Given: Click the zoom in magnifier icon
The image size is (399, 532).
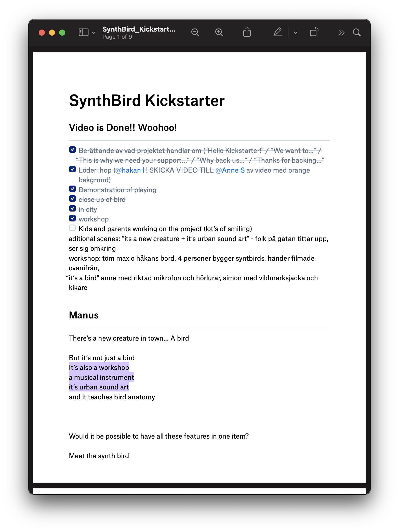Looking at the screenshot, I should (219, 33).
